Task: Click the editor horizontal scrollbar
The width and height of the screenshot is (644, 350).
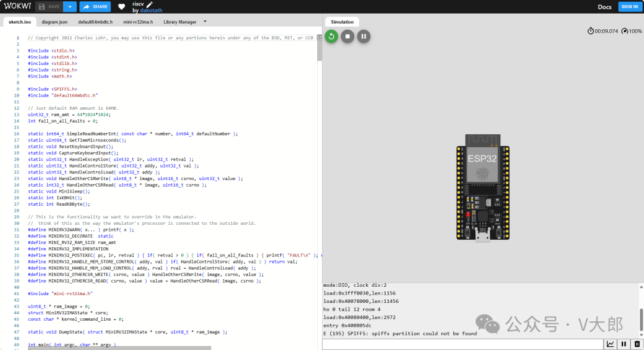Action: point(119,348)
